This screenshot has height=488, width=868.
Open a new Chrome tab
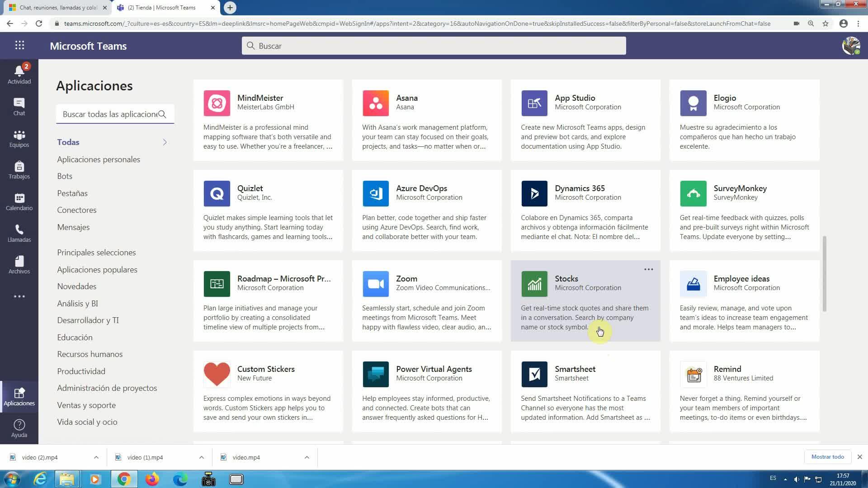pos(230,8)
